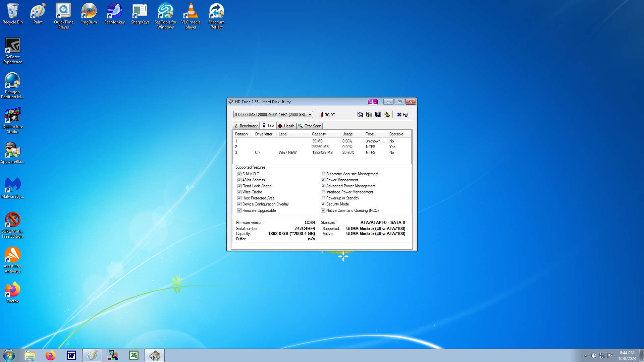Toggle Native Command Queuing (NCQ) checkbox
The height and width of the screenshot is (362, 644).
click(323, 210)
